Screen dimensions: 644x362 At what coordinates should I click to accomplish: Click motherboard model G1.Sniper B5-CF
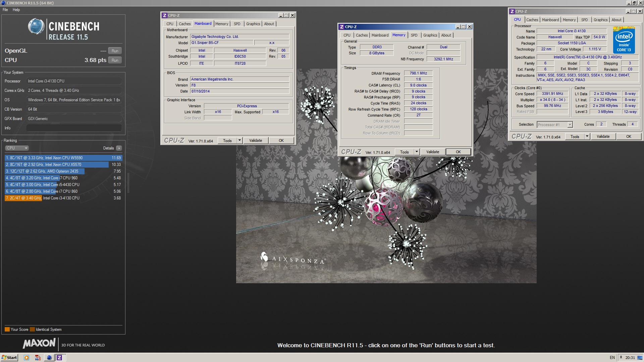222,43
